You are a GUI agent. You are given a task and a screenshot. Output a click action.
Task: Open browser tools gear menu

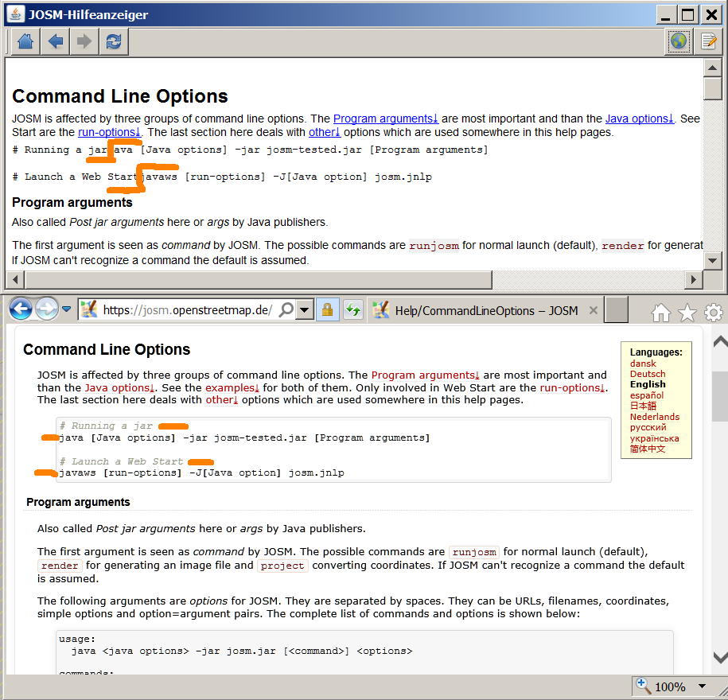714,313
